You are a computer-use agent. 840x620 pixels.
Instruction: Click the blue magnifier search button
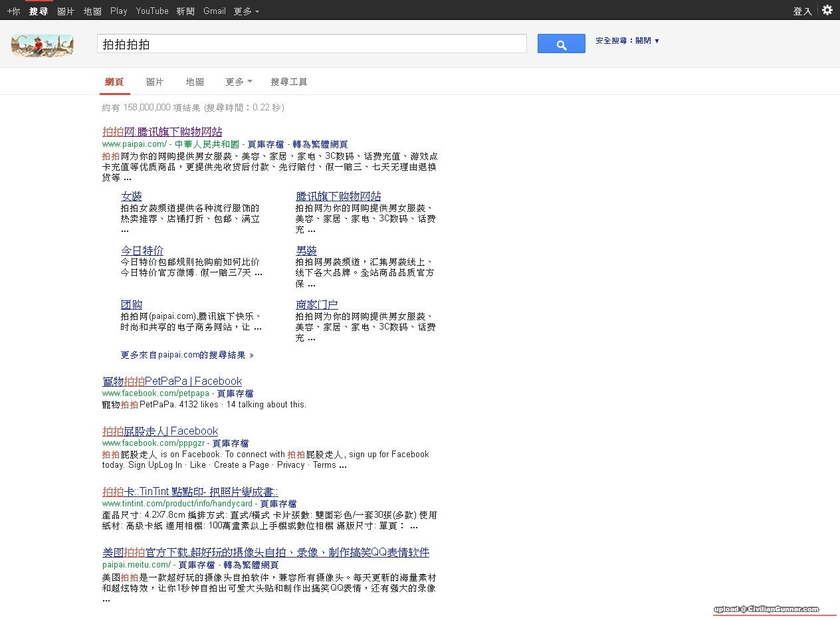561,44
